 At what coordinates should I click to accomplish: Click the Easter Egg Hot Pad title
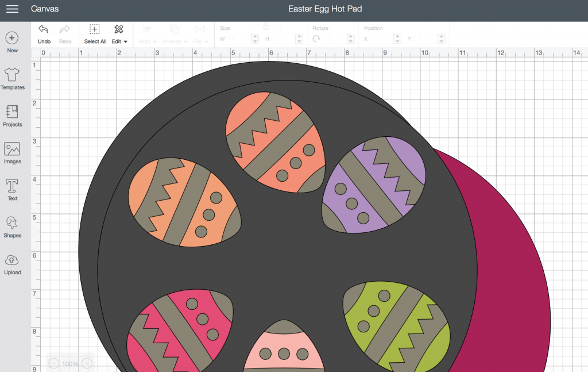click(325, 9)
